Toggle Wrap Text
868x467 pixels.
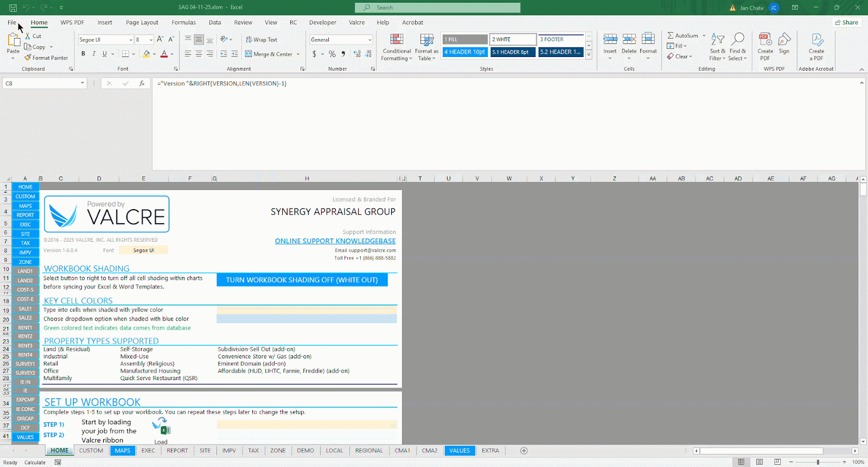point(261,40)
